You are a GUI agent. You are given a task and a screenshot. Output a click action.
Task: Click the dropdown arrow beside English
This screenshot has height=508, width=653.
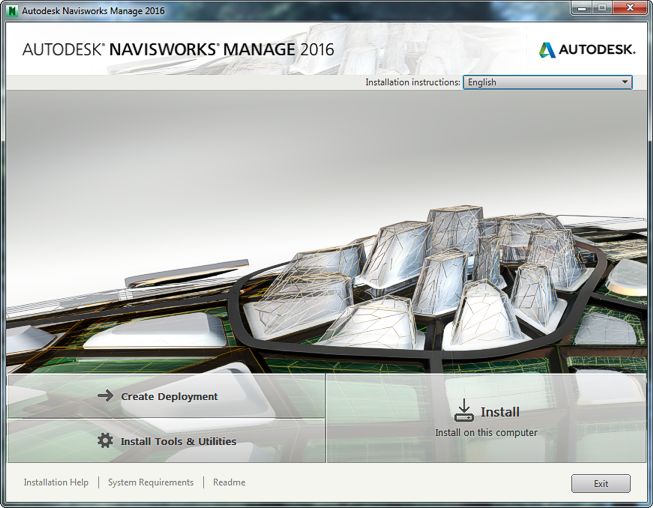point(625,82)
